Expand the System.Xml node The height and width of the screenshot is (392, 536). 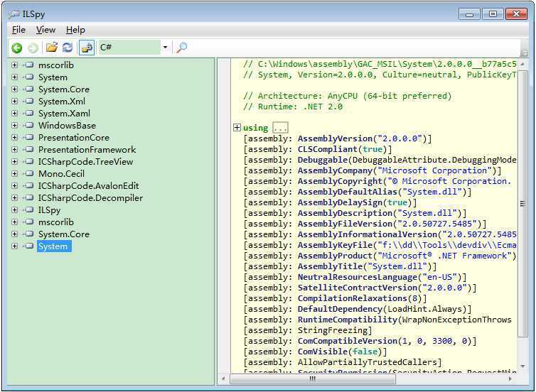coord(14,101)
